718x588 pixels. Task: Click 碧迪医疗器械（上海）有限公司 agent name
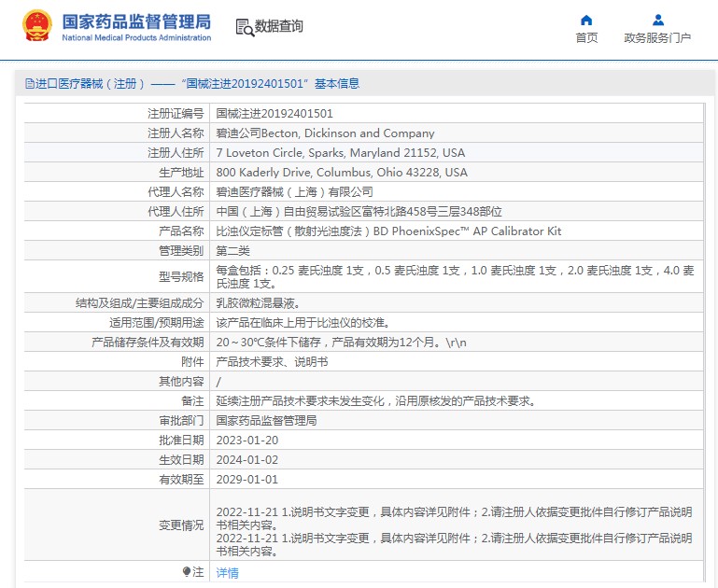(294, 192)
